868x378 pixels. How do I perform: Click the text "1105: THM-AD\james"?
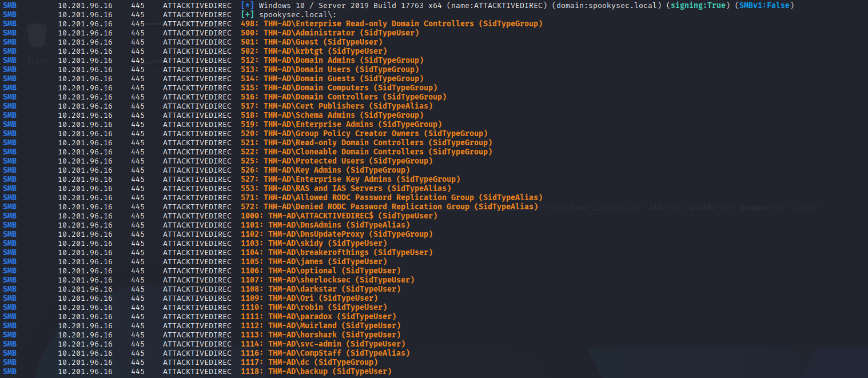[282, 261]
